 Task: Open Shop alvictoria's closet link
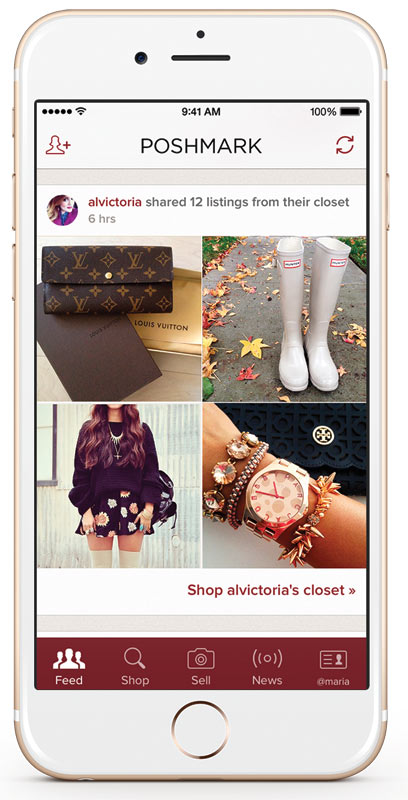(271, 590)
